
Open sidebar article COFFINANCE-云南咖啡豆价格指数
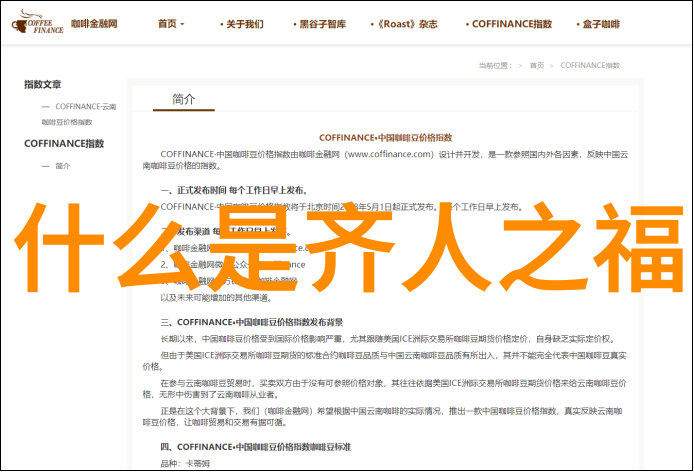pos(79,114)
